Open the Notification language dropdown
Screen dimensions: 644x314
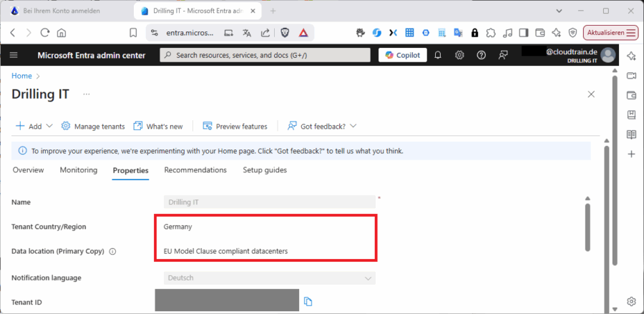coord(270,278)
